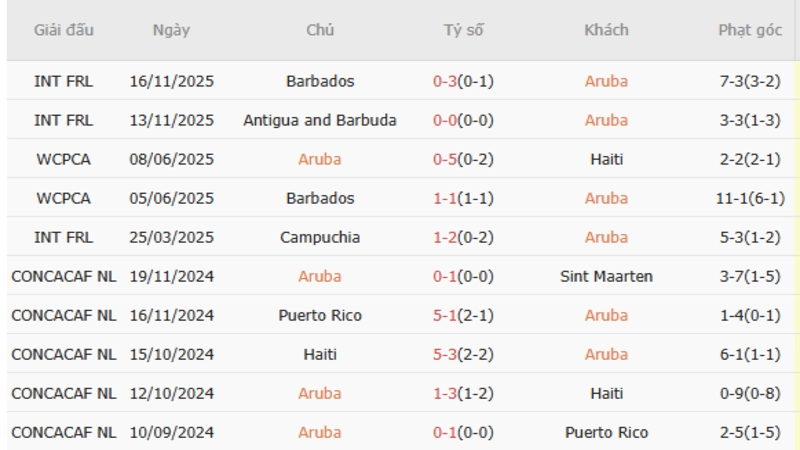This screenshot has width=800, height=450.
Task: Click the 0-9(0-8) corner kick stat
Action: click(749, 393)
